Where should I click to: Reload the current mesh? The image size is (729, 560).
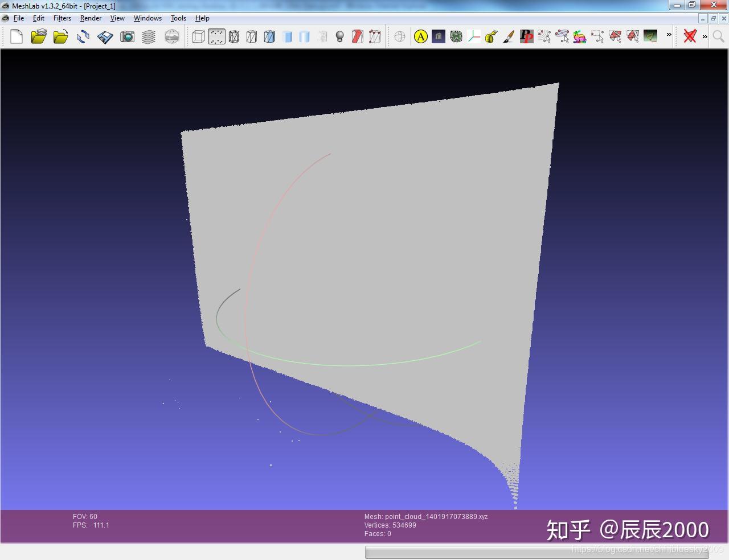coord(83,36)
